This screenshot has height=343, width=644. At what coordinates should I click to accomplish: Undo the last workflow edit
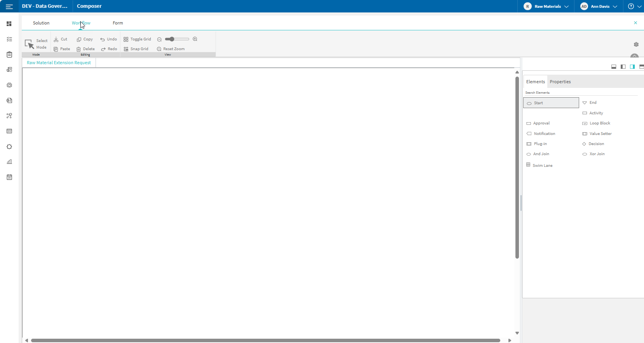pos(108,39)
